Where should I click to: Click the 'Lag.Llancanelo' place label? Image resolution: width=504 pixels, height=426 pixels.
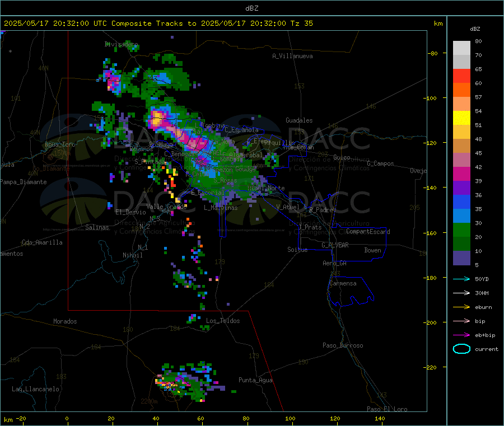tap(35, 389)
